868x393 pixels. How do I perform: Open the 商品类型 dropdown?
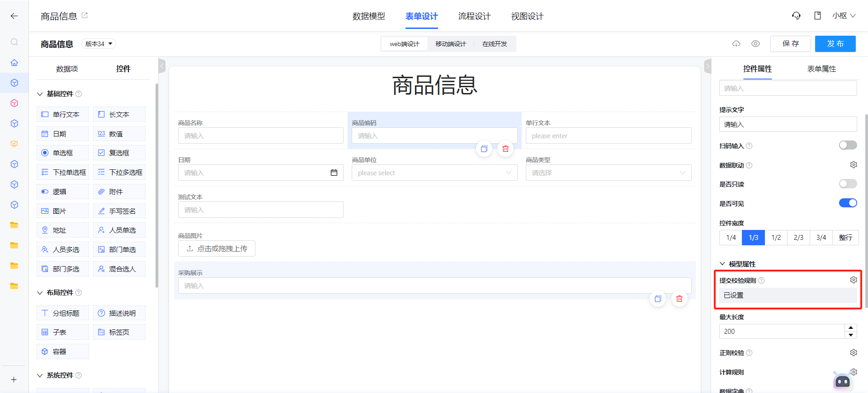point(609,173)
